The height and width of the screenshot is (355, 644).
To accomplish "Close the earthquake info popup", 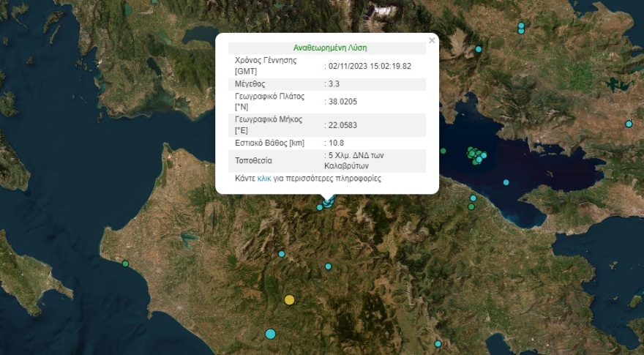I will [x=432, y=40].
